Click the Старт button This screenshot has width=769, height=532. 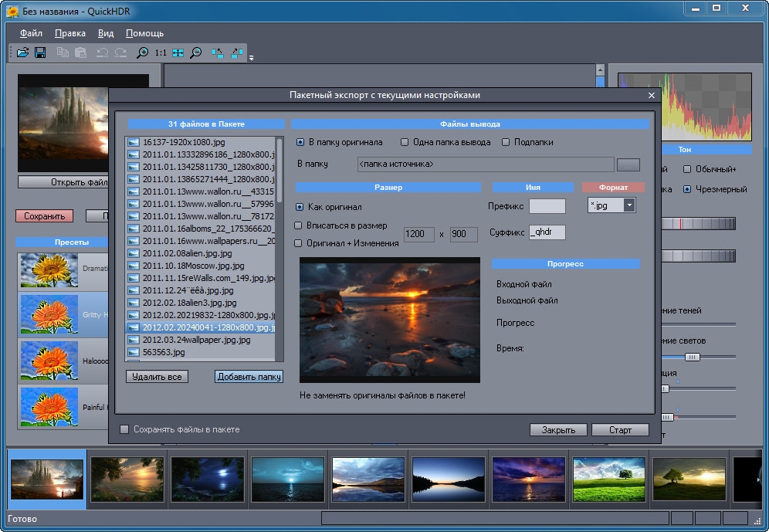click(x=620, y=430)
